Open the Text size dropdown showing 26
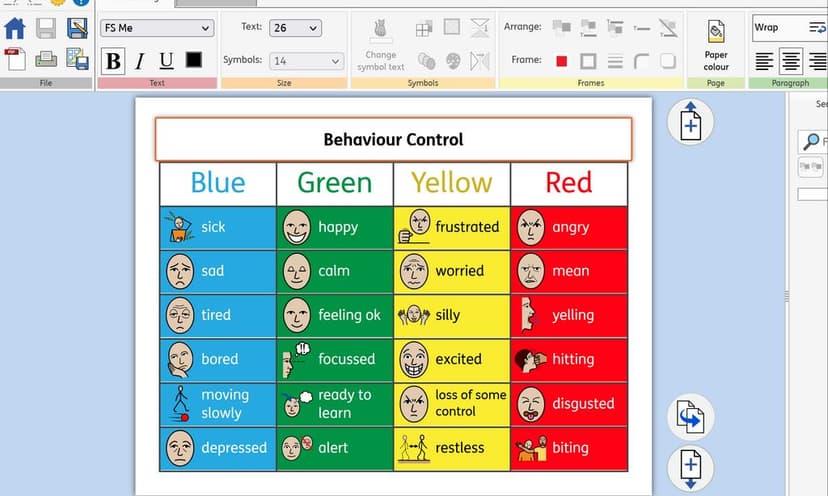The image size is (828, 496). [295, 28]
